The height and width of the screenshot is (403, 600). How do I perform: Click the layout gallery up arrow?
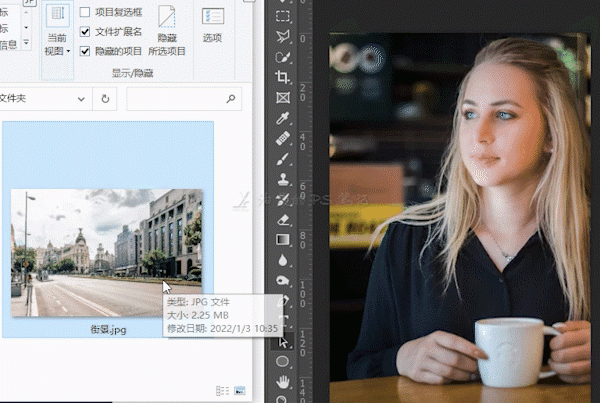click(26, 12)
